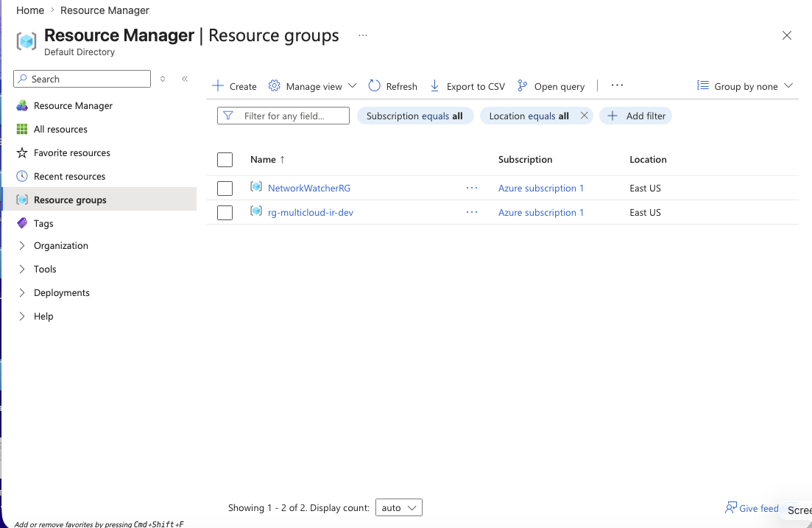Collapse the sidebar with double chevron
This screenshot has width=812, height=528.
[x=185, y=79]
